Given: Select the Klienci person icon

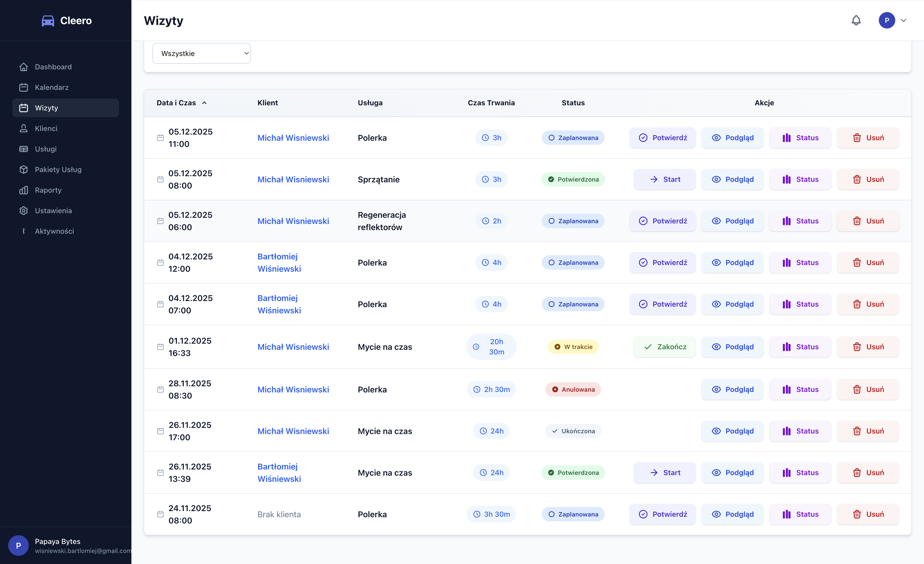Looking at the screenshot, I should coord(24,128).
